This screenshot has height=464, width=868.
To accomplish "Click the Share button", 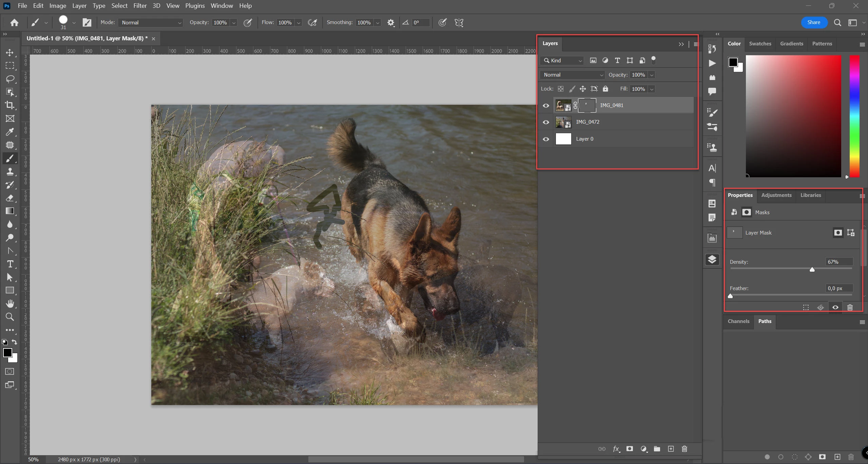I will coord(813,22).
